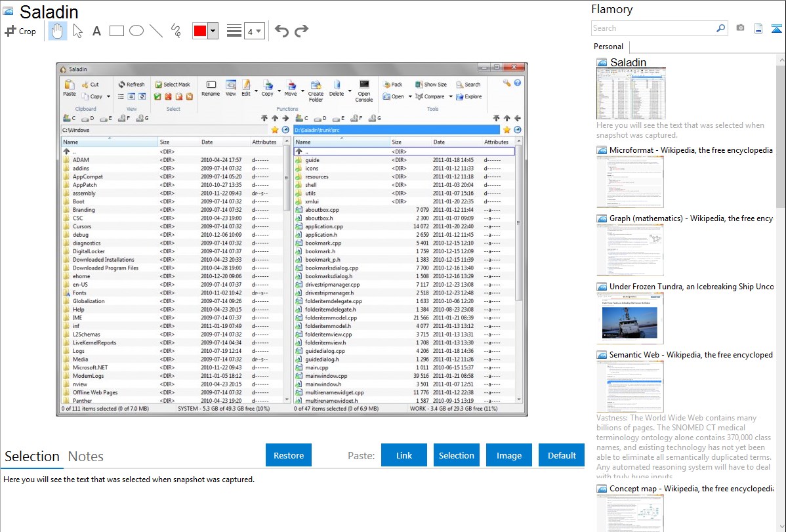Viewport: 786px width, 532px height.
Task: Paste as Link
Action: click(x=404, y=455)
